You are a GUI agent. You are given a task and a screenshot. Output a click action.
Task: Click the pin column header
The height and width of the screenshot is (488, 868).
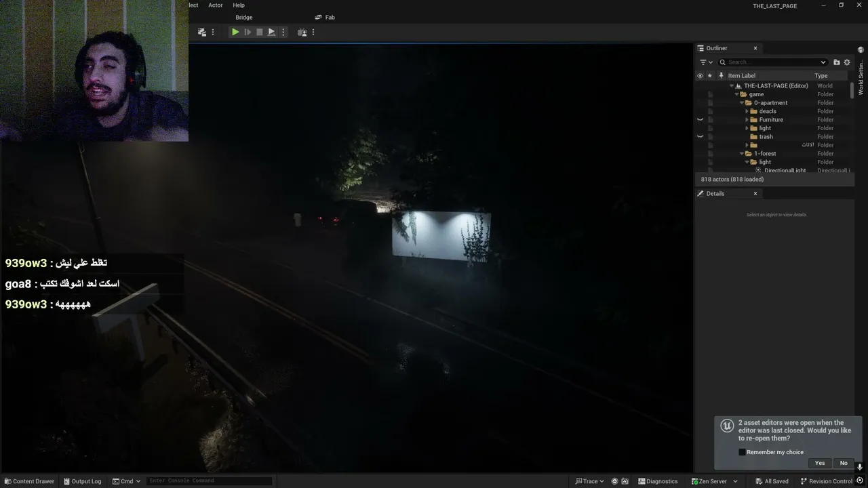click(x=721, y=76)
